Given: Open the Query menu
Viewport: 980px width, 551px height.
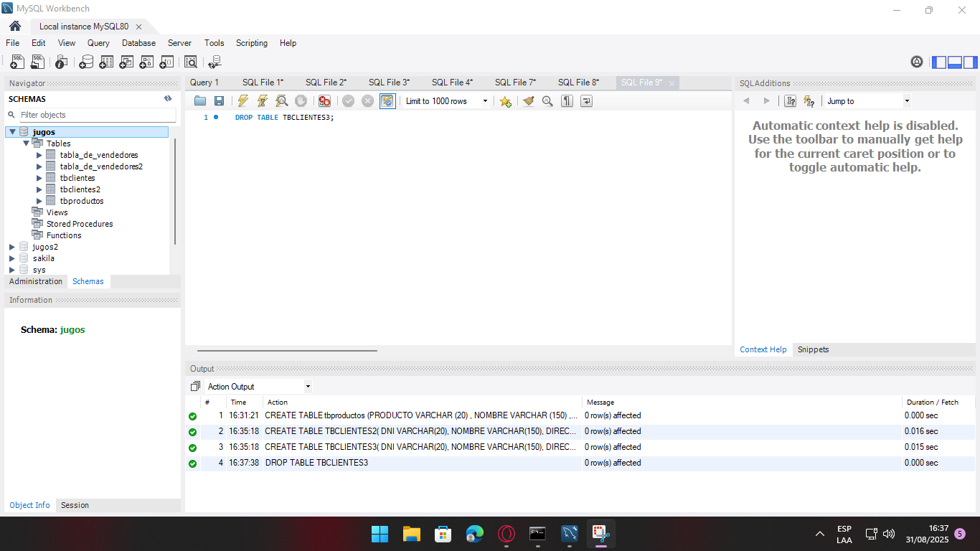Looking at the screenshot, I should click(x=98, y=43).
